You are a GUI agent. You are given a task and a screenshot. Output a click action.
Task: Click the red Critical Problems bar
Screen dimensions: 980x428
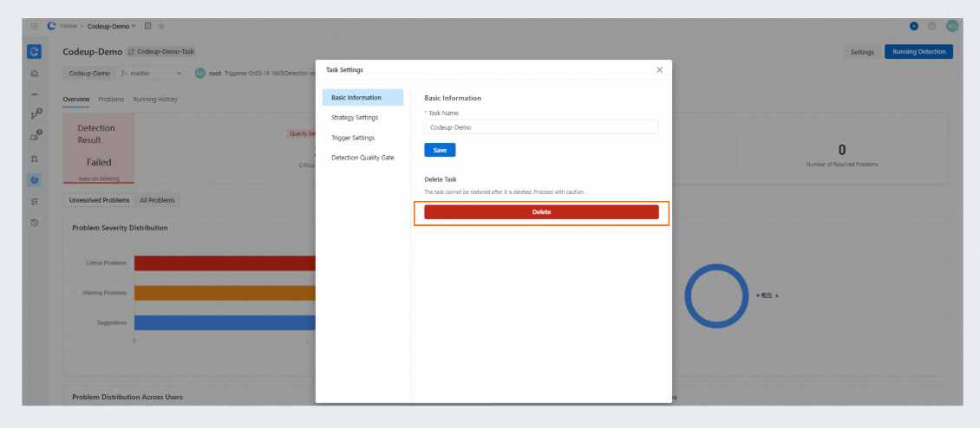pos(225,263)
